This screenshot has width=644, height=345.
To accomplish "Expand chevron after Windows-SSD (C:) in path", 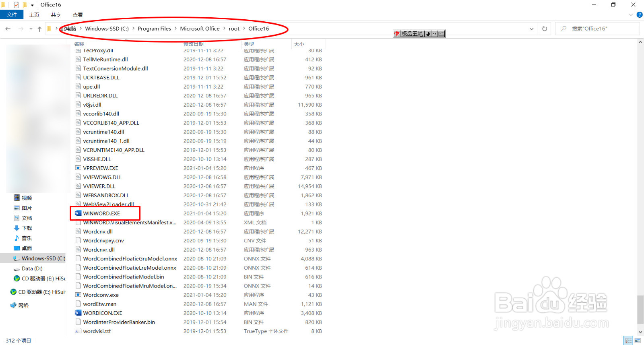I will click(133, 29).
